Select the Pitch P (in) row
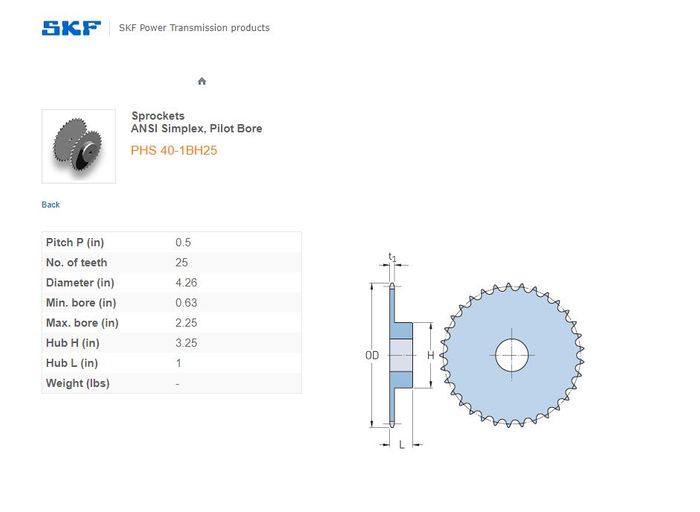 pyautogui.click(x=171, y=243)
